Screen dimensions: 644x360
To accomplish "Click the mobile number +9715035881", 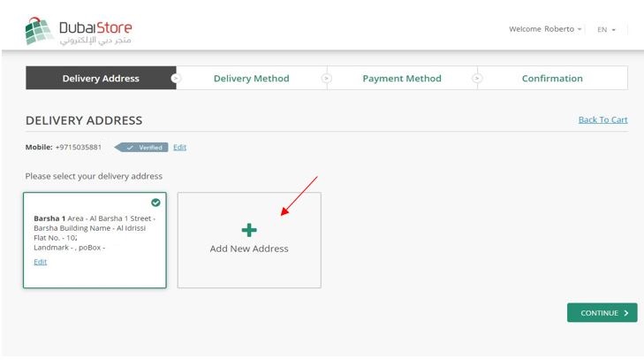I will coord(79,148).
